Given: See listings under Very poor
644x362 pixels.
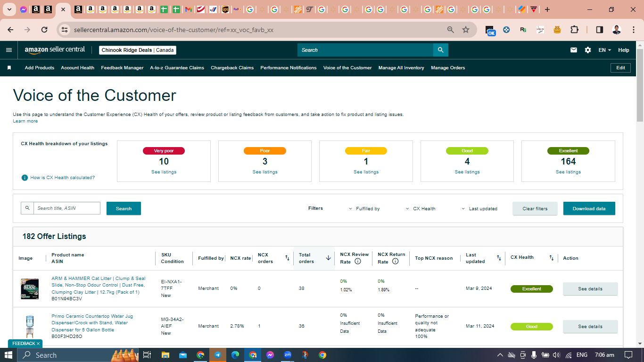Looking at the screenshot, I should pyautogui.click(x=164, y=172).
